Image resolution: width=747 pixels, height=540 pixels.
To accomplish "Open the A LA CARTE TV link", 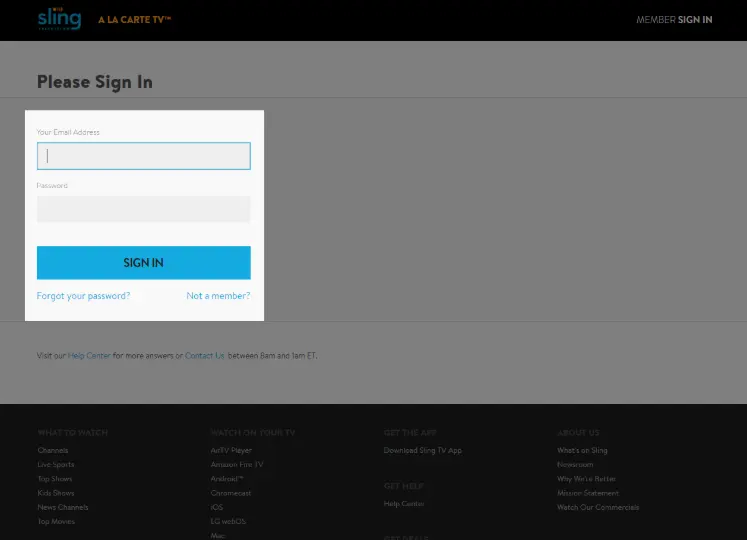I will [134, 20].
